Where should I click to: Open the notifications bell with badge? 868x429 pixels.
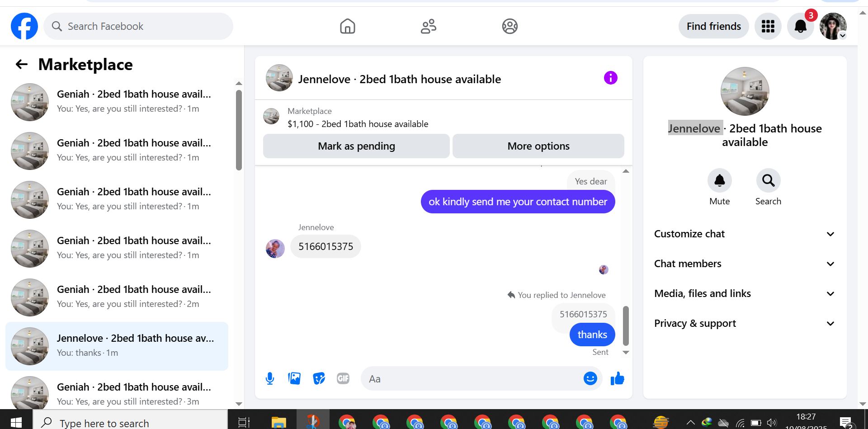(801, 26)
